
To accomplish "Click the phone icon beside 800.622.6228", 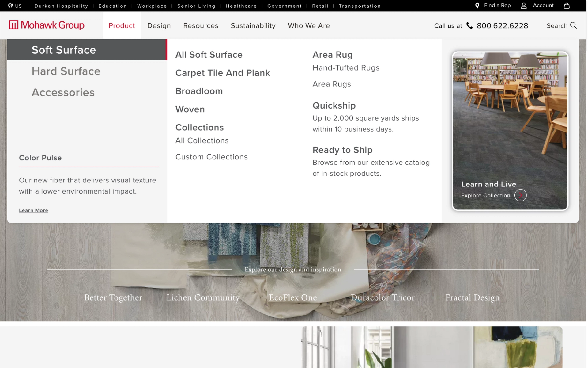I will pyautogui.click(x=469, y=25).
